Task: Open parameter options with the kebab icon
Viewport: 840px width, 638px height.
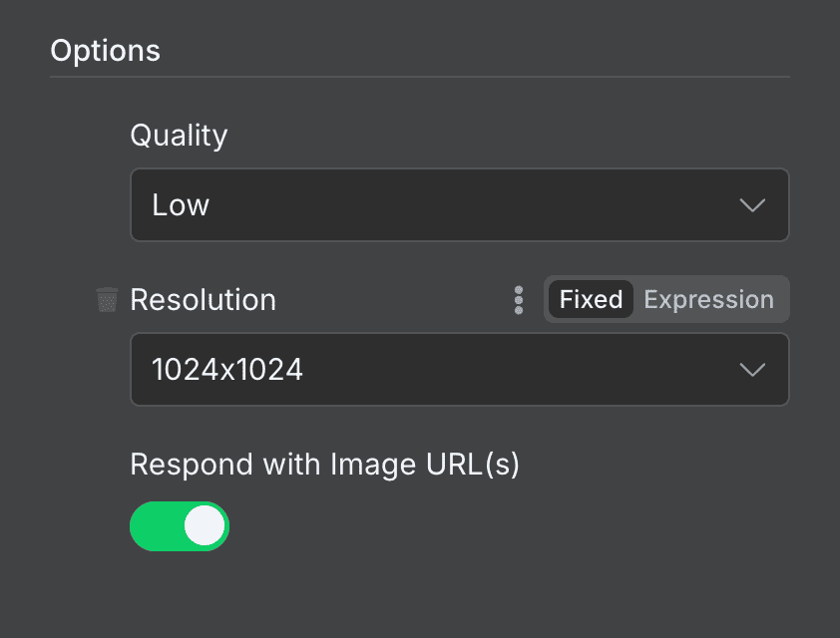Action: point(519,299)
